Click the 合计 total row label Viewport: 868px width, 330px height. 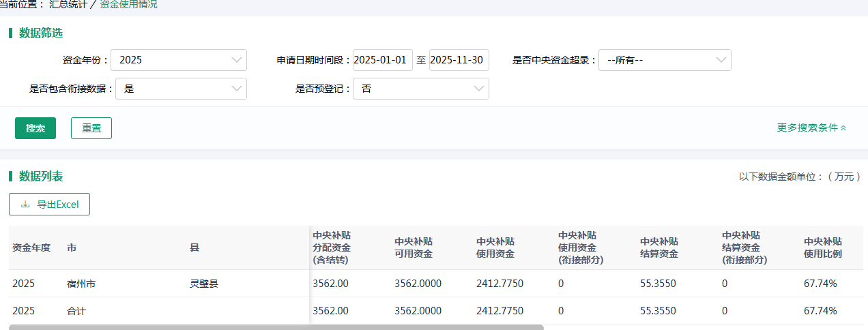(x=76, y=311)
